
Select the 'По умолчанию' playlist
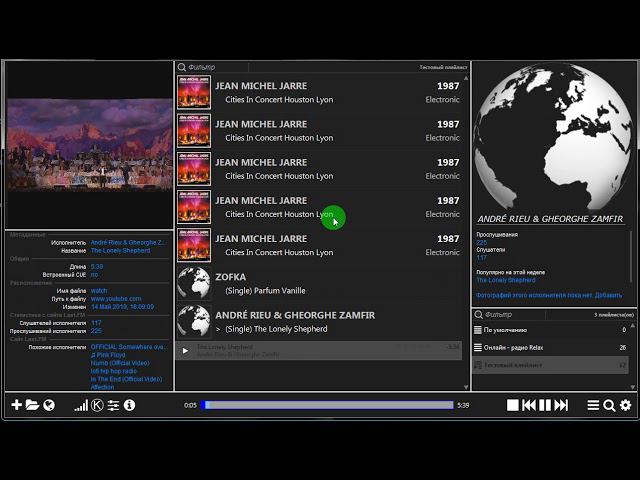[x=550, y=330]
